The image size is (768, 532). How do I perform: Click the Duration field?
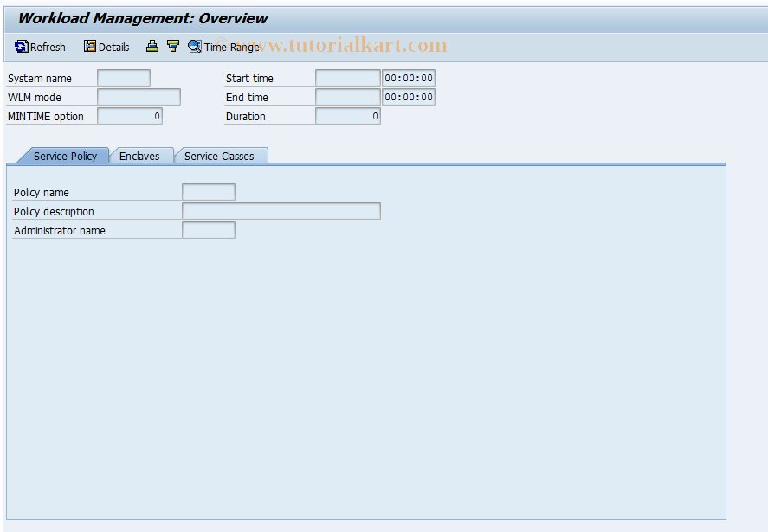pyautogui.click(x=347, y=115)
